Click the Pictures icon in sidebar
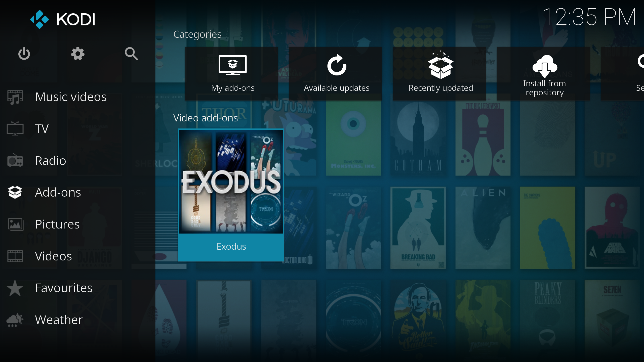The width and height of the screenshot is (644, 362). [x=15, y=224]
